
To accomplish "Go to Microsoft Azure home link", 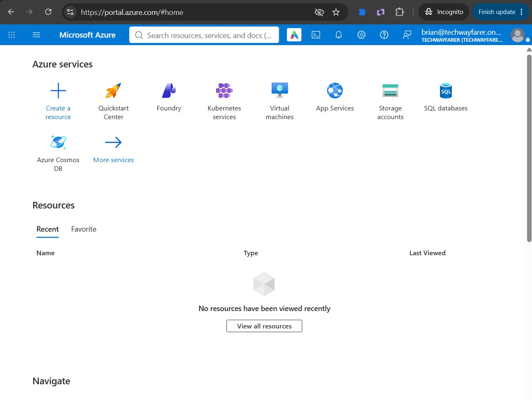I will 87,35.
